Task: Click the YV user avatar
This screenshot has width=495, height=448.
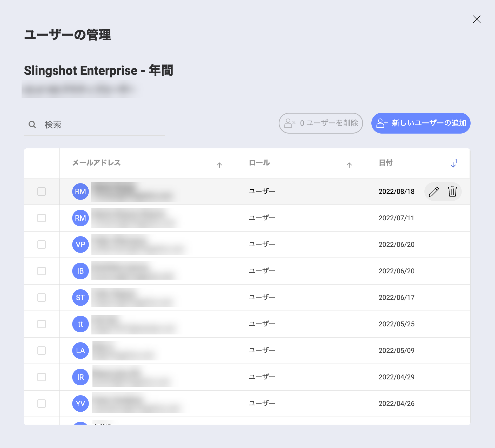Action: [x=81, y=404]
